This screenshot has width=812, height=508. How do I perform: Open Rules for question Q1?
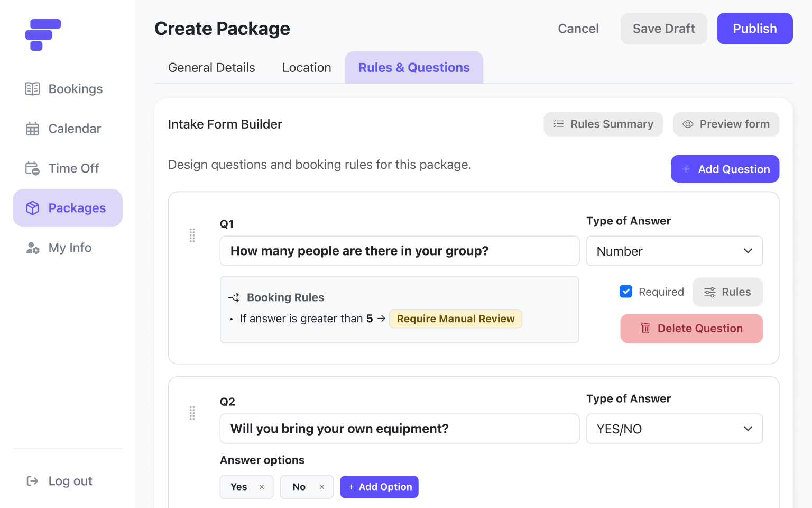[728, 292]
